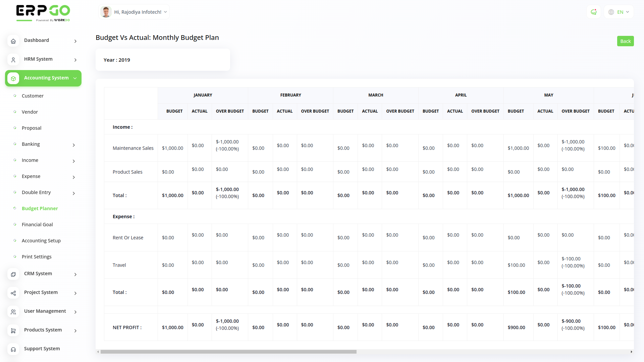Click the green Back button
The width and height of the screenshot is (644, 362).
pyautogui.click(x=625, y=41)
